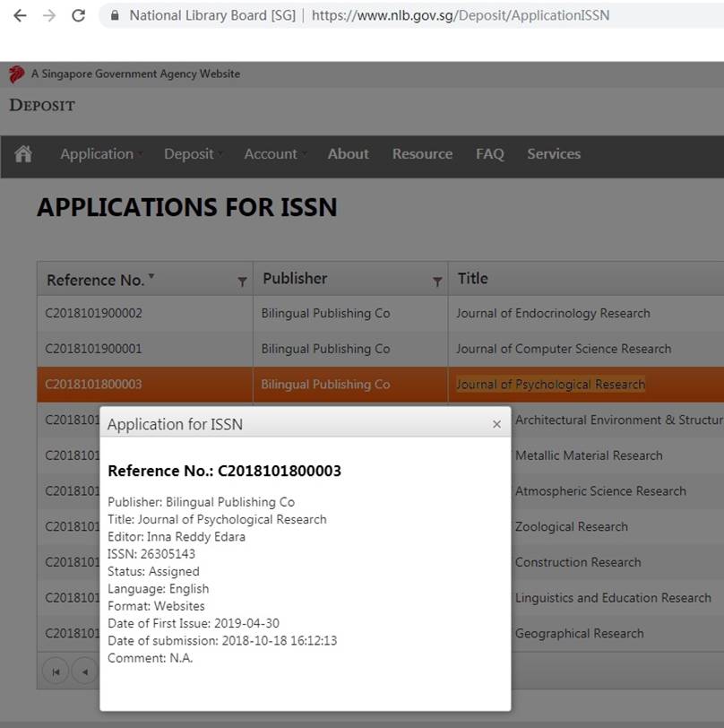The width and height of the screenshot is (724, 728).
Task: Click Geographical Research title
Action: (x=579, y=634)
